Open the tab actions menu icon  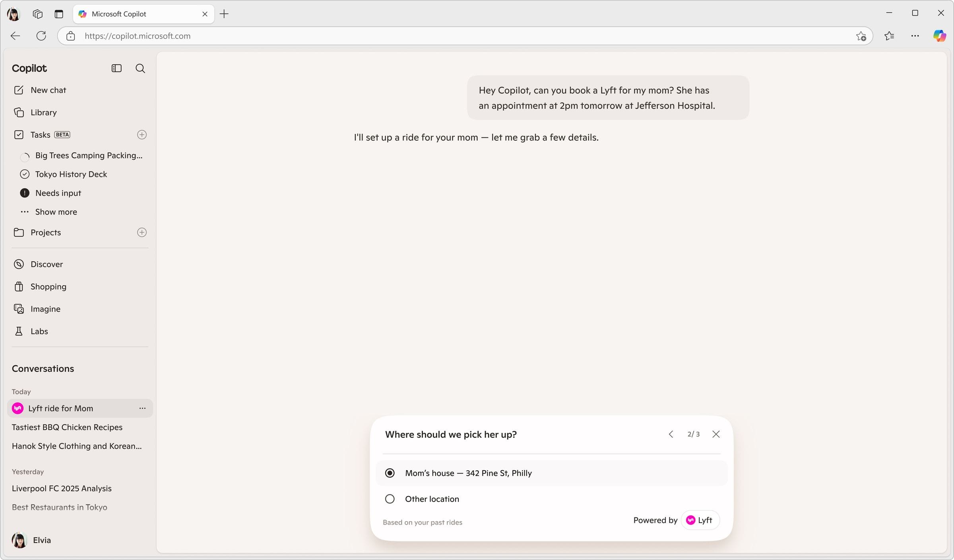point(59,14)
